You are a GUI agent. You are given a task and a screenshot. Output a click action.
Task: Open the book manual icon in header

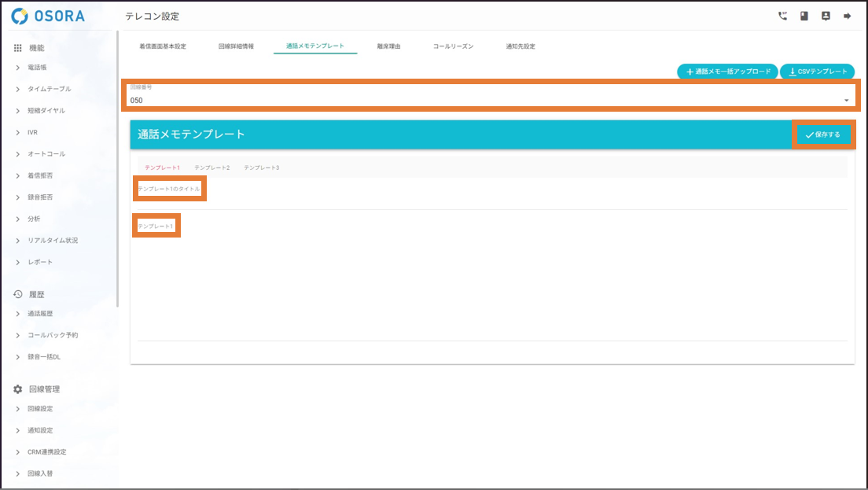804,16
